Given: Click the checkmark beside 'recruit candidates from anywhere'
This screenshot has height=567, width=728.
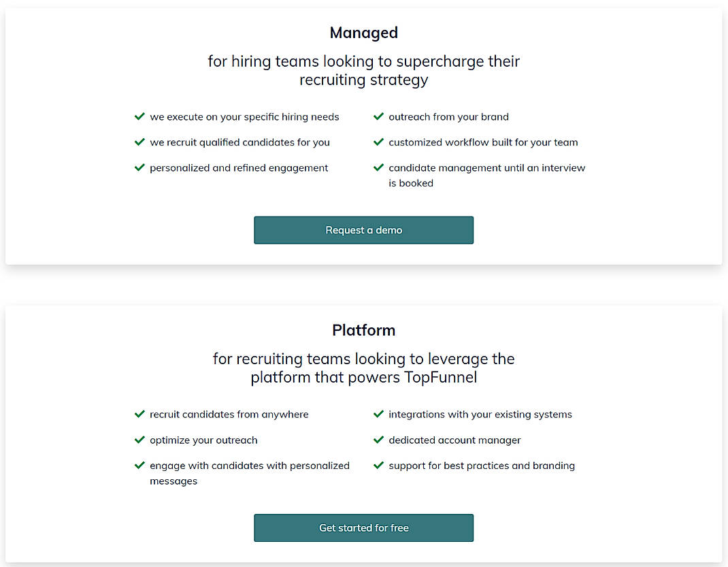Looking at the screenshot, I should pyautogui.click(x=139, y=414).
